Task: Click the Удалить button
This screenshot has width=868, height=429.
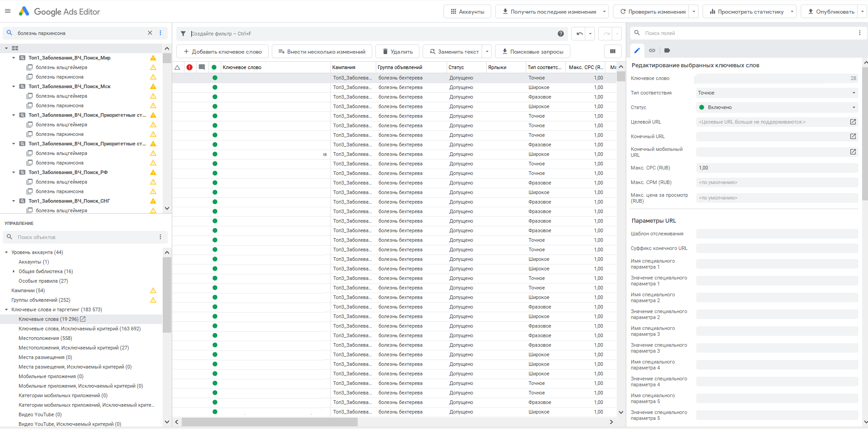Action: (x=398, y=52)
